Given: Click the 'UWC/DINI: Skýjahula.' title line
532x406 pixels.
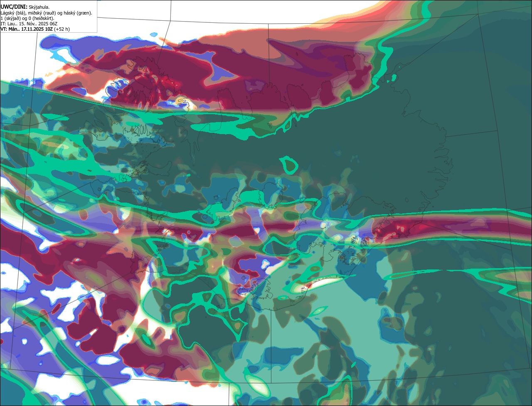Looking at the screenshot, I should click(25, 7).
